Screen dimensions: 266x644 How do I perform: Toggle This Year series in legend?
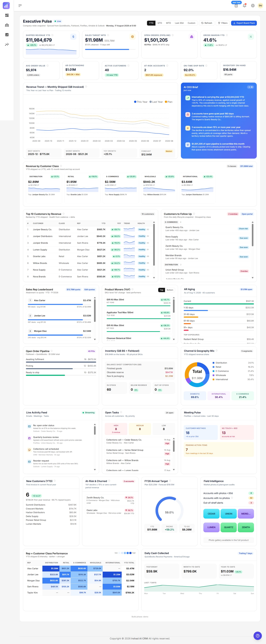(x=141, y=102)
